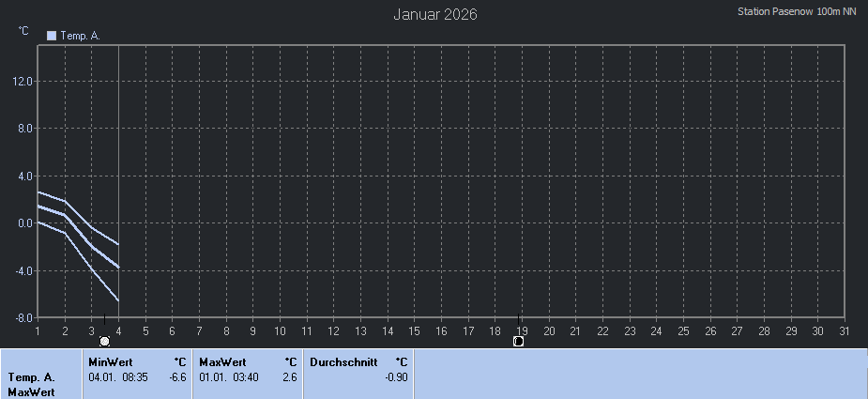868x399 pixels.
Task: Click the Temp. A. legend color swatch
Action: (52, 36)
